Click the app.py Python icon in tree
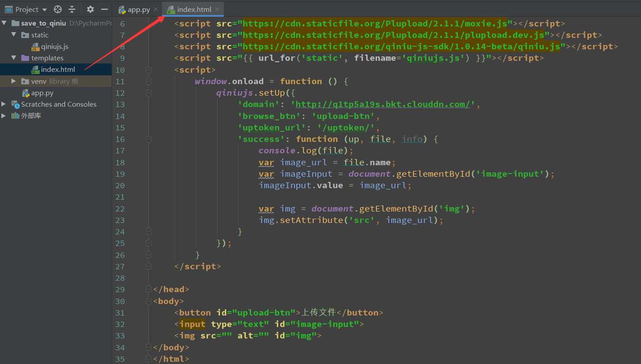Viewport: 641px width, 364px height. point(26,93)
